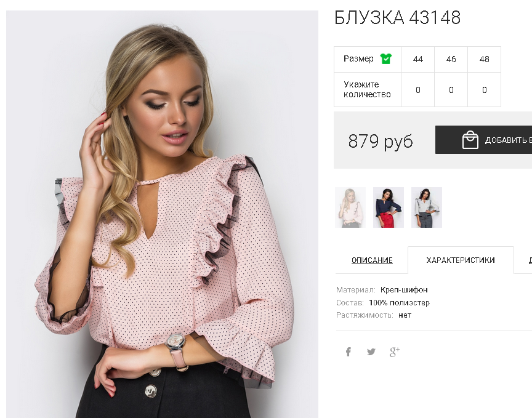
Task: Set quantity field for size 44
Action: tap(417, 90)
